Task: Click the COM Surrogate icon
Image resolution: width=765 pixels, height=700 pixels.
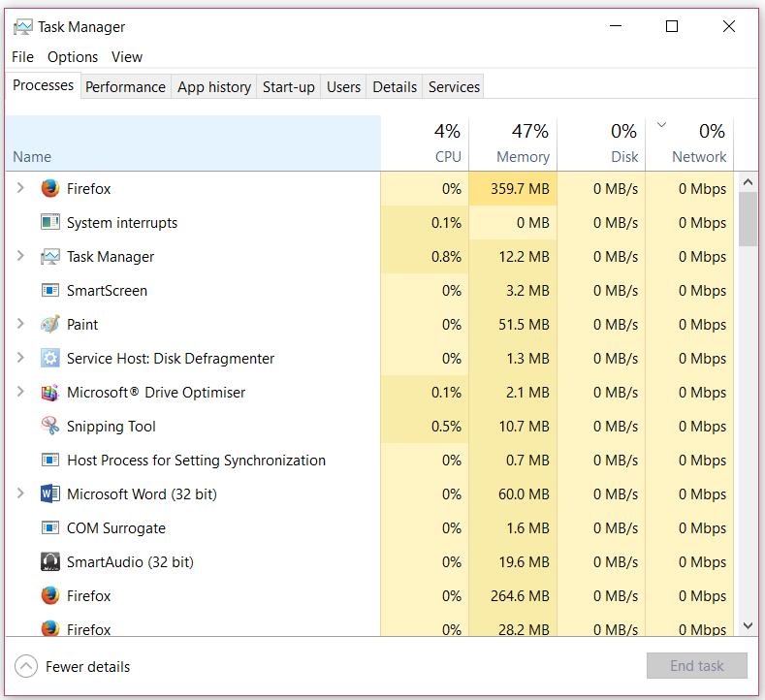Action: tap(50, 527)
